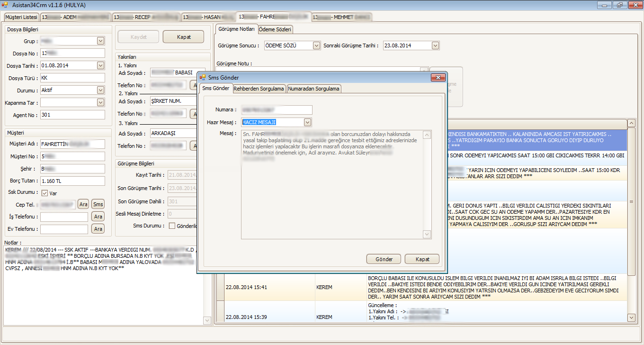This screenshot has width=644, height=345.
Task: Click the Mesaj box scrollbar down arrow
Action: (427, 234)
